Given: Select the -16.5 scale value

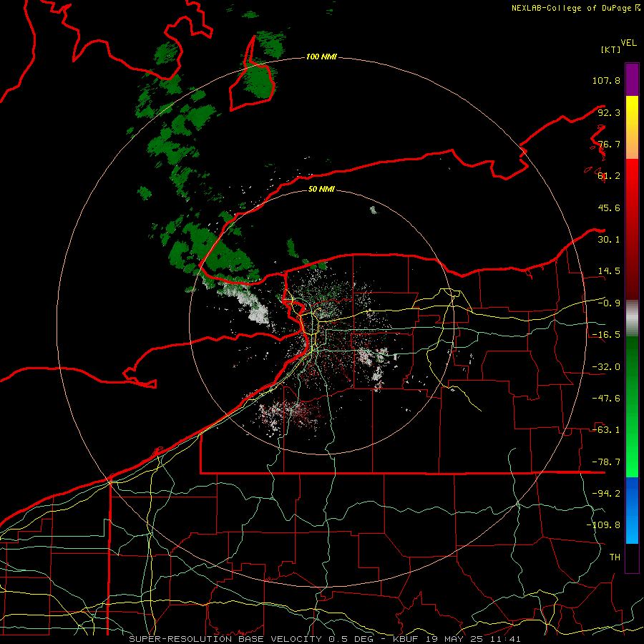Looking at the screenshot, I should click(x=606, y=335).
